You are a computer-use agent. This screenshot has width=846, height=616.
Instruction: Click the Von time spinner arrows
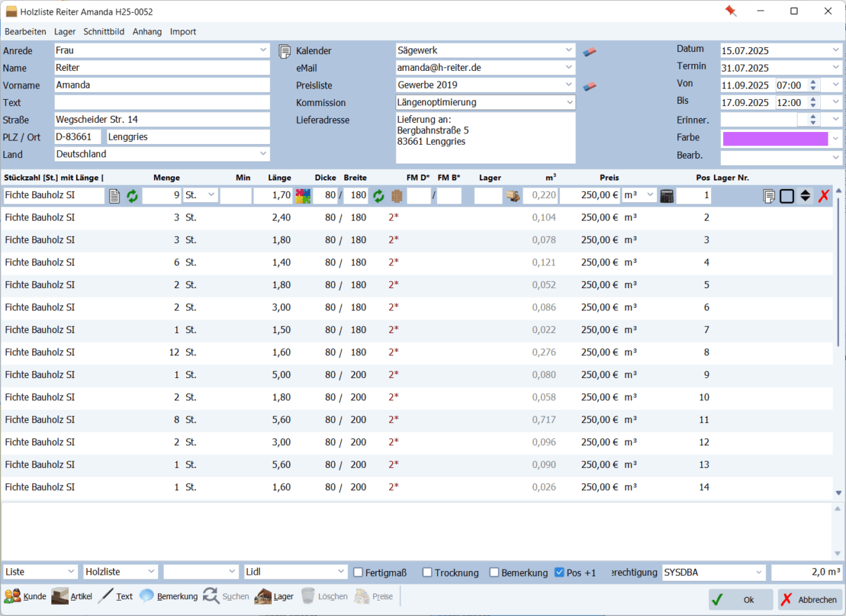point(813,85)
